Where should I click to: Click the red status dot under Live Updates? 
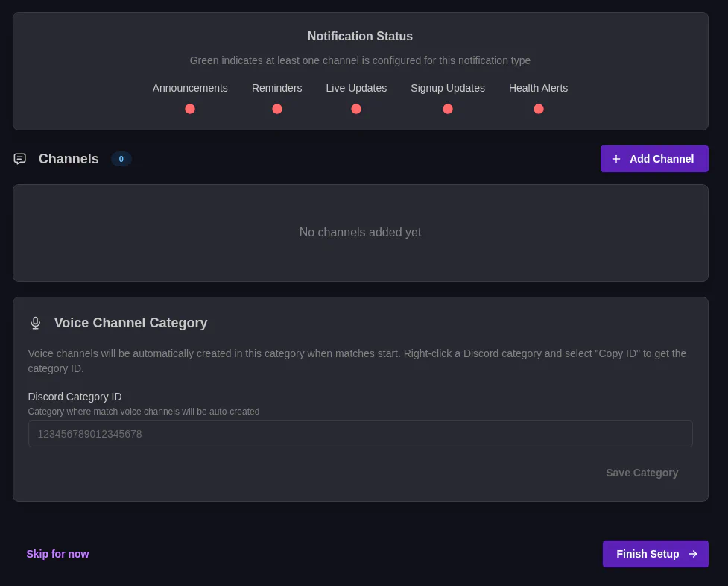click(x=356, y=109)
